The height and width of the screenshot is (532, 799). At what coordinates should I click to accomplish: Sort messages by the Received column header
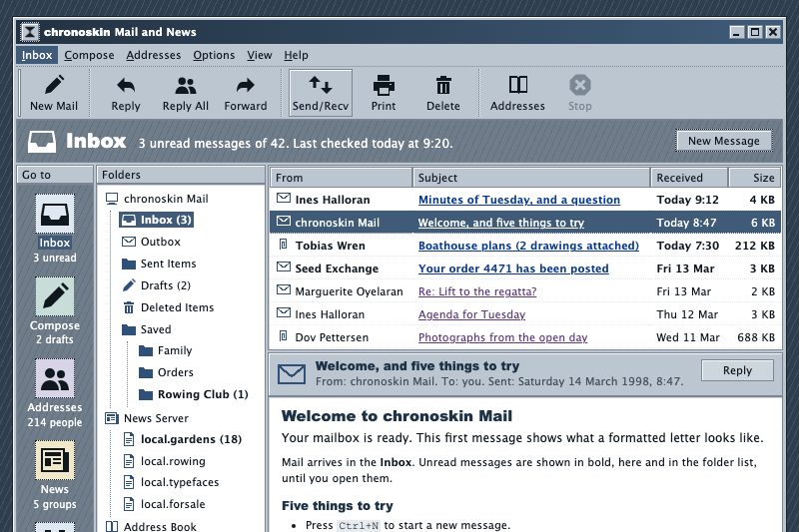pyautogui.click(x=689, y=178)
